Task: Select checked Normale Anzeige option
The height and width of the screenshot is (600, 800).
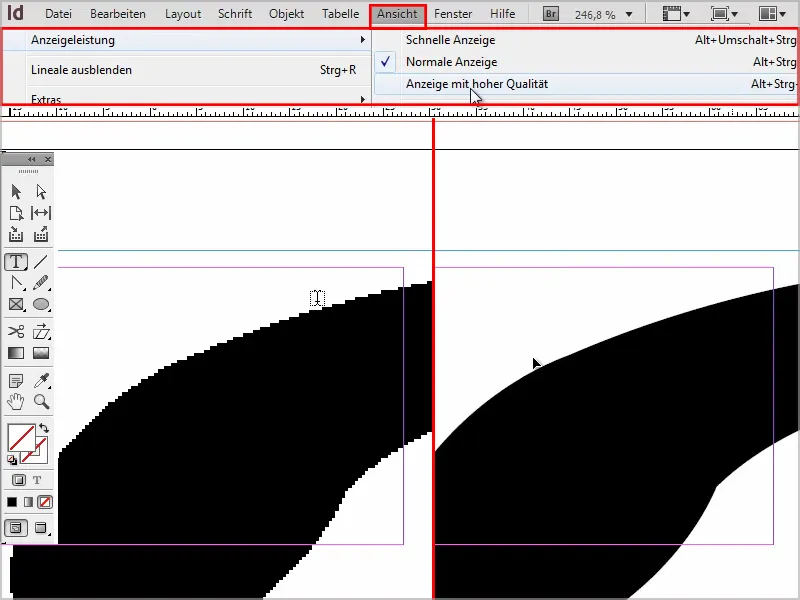Action: 586,62
